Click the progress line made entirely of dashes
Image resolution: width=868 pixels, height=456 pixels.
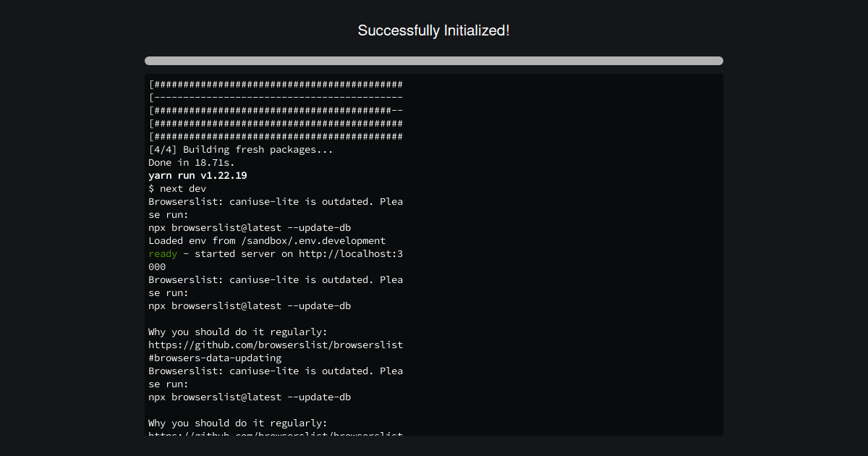[276, 97]
